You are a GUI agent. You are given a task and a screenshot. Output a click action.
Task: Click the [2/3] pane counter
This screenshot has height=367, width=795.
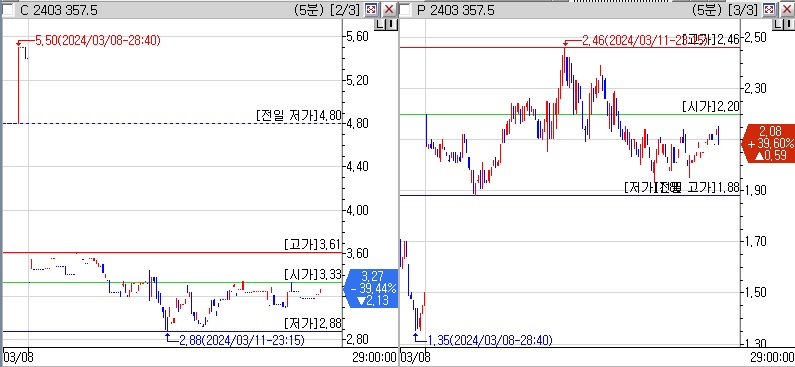pyautogui.click(x=345, y=10)
